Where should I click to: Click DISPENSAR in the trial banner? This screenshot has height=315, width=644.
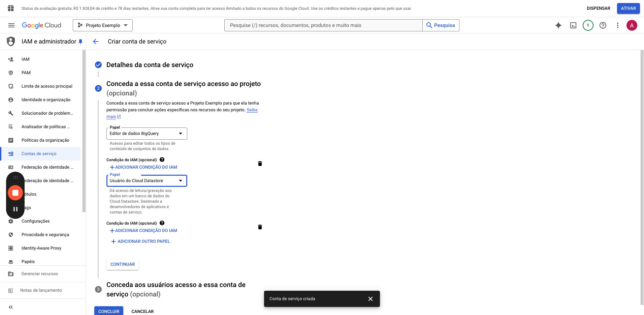coord(599,8)
